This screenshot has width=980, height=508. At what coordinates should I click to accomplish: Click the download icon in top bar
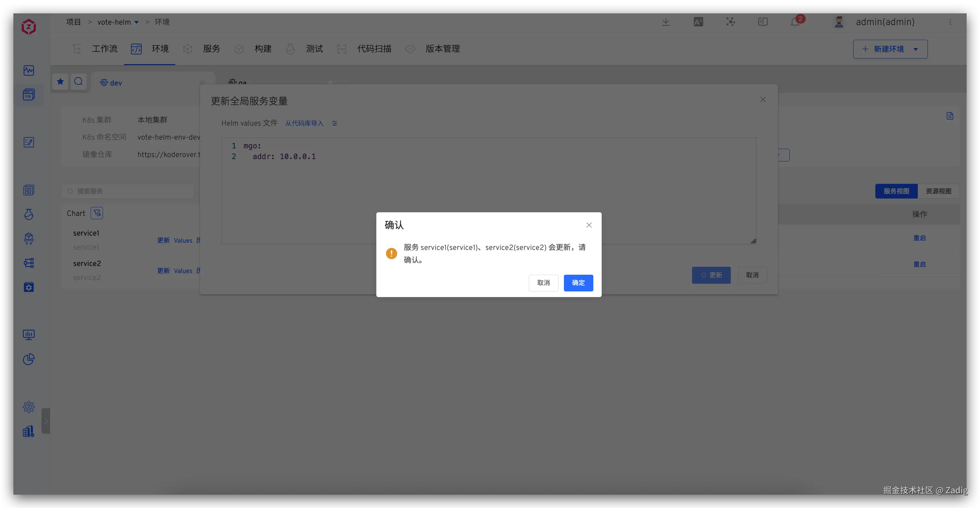[x=665, y=22]
